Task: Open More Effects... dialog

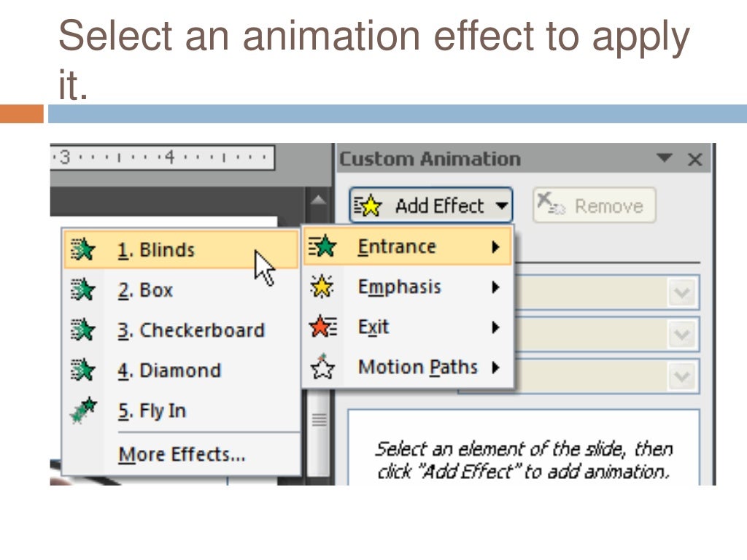Action: [x=182, y=454]
